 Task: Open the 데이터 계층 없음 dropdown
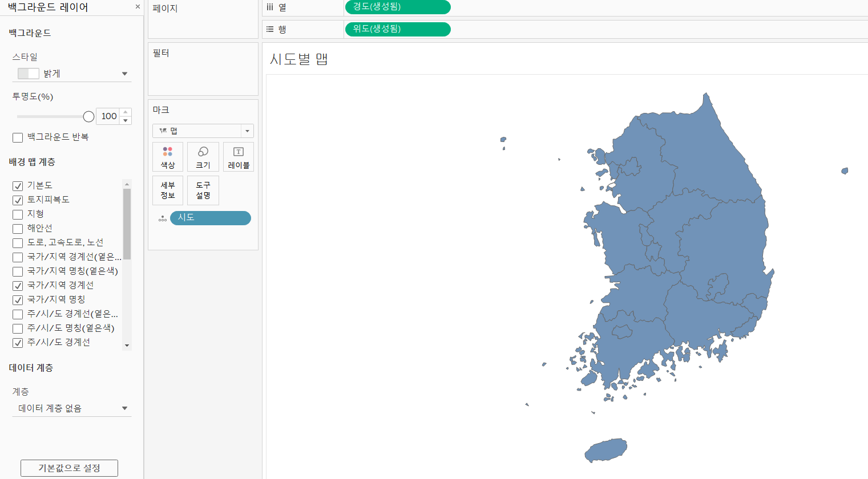[x=72, y=408]
